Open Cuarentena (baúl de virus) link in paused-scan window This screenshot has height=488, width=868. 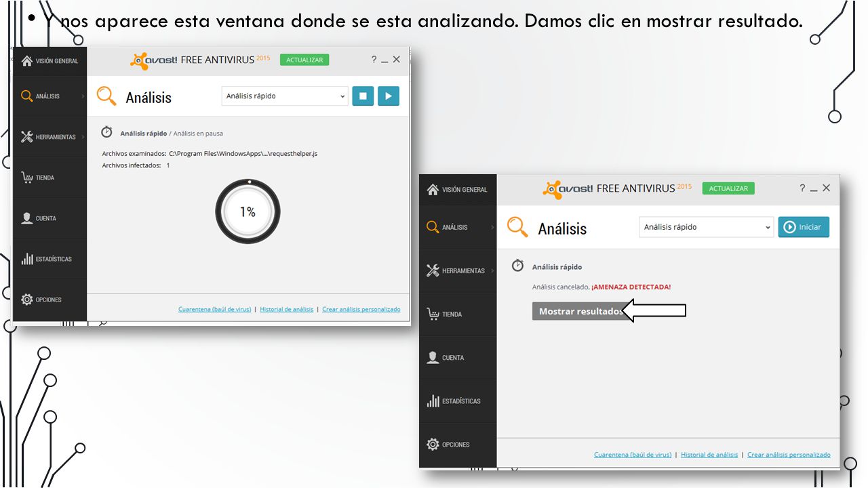click(215, 309)
